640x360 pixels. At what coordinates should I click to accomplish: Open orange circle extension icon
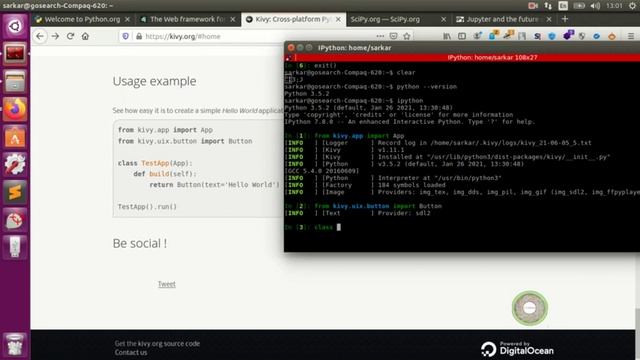click(x=611, y=36)
